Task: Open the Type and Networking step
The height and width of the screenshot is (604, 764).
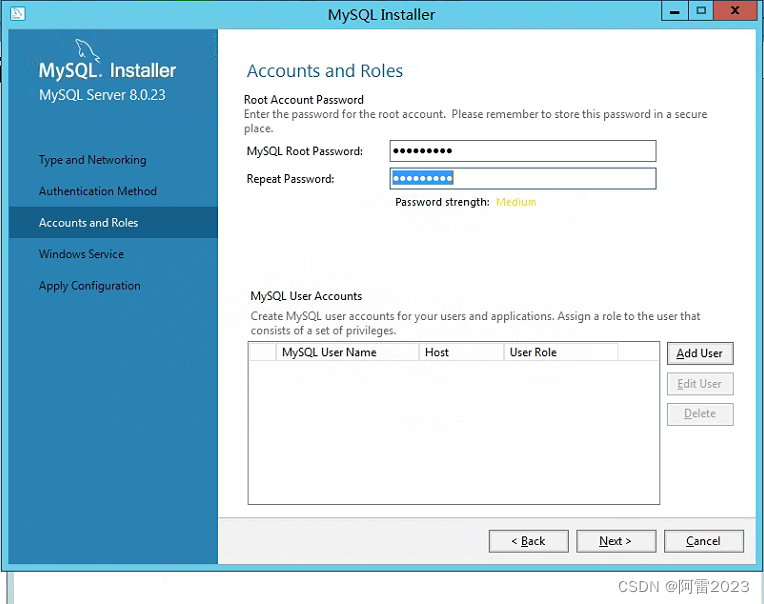Action: click(93, 160)
